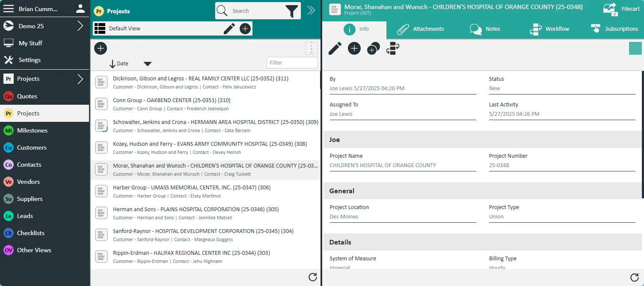Expand the projects panel with double chevron
Image resolution: width=644 pixels, height=286 pixels.
[x=311, y=11]
